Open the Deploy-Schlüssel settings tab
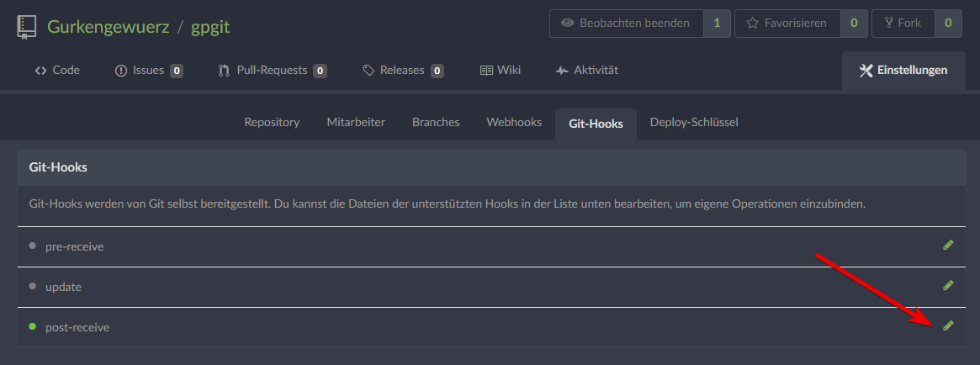This screenshot has height=365, width=980. coord(694,123)
